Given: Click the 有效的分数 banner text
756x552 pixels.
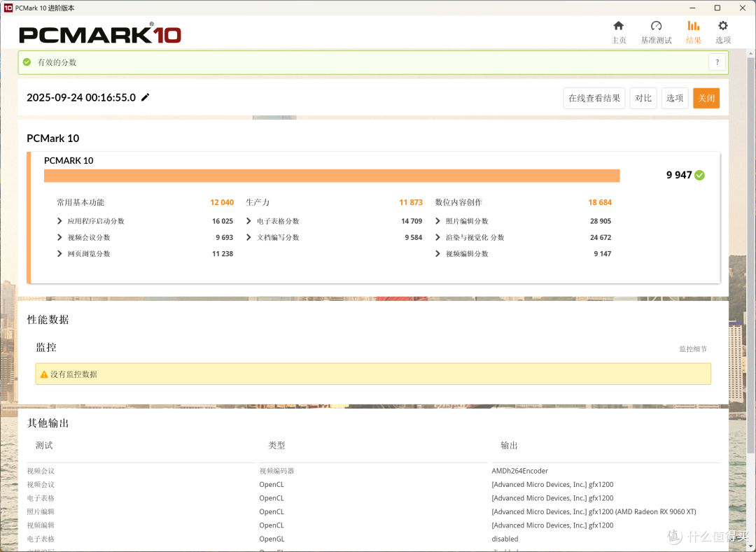Looking at the screenshot, I should [57, 62].
